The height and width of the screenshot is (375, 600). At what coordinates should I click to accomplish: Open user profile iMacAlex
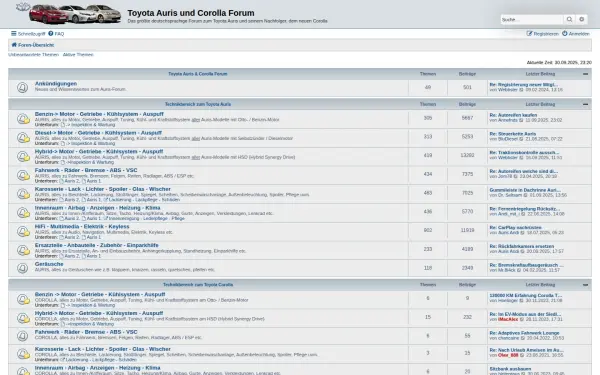508,319
